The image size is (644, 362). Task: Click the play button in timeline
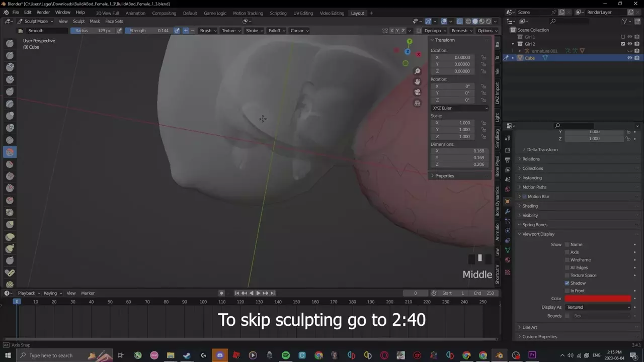tap(258, 293)
